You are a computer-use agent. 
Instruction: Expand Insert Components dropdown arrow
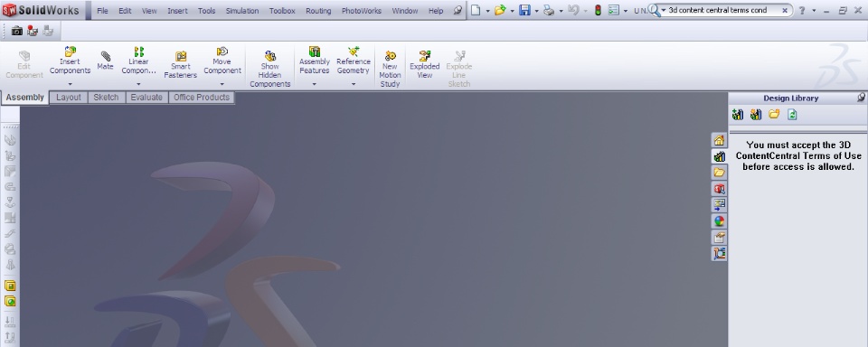pos(71,84)
